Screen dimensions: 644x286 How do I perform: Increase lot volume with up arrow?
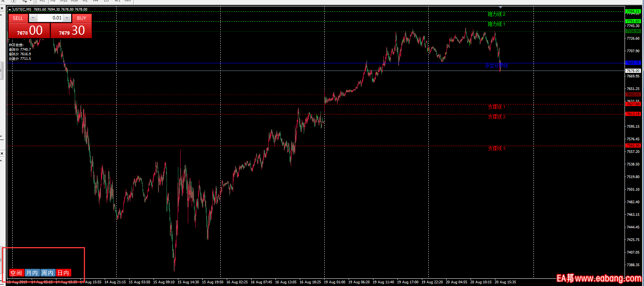67,18
